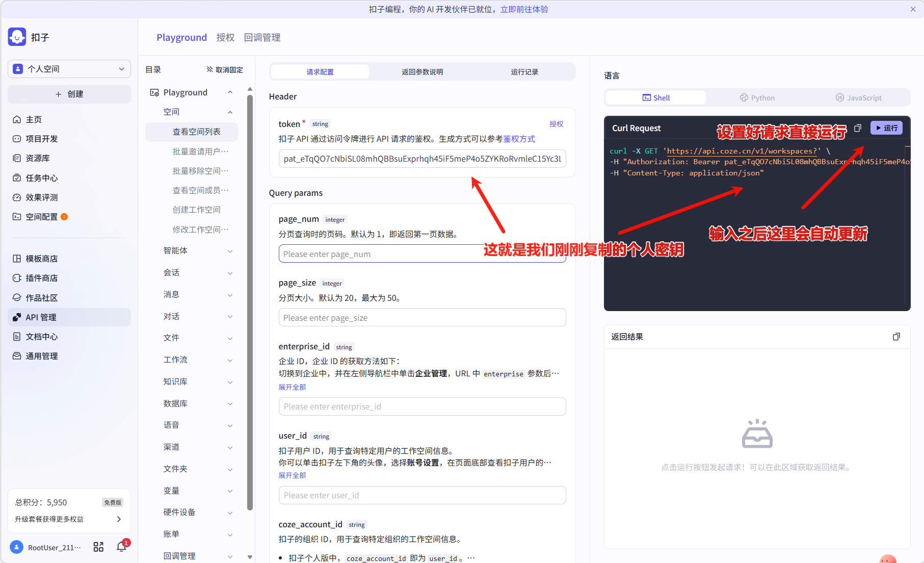Click the Playground tree folder icon
Viewport: 924px width, 563px height.
pyautogui.click(x=154, y=92)
